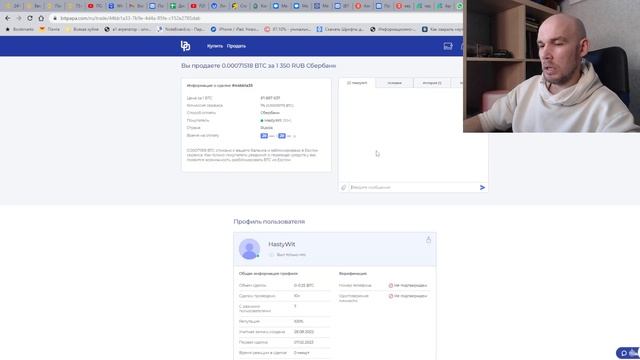
Task: Click the deal ID in Информация о сделке
Action: [x=242, y=86]
